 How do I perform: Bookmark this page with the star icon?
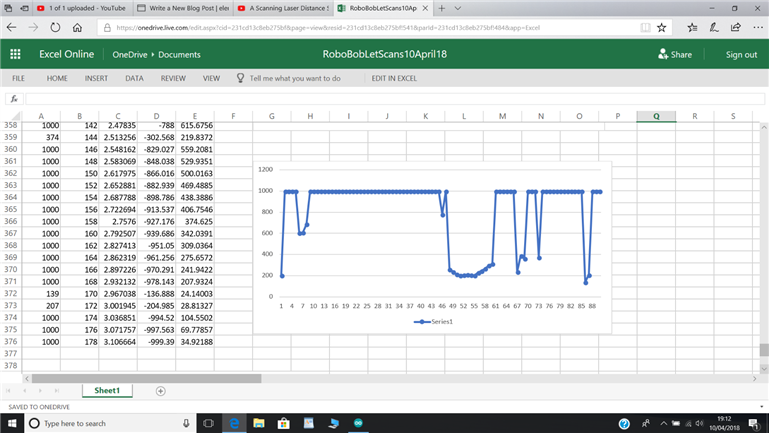tap(662, 28)
